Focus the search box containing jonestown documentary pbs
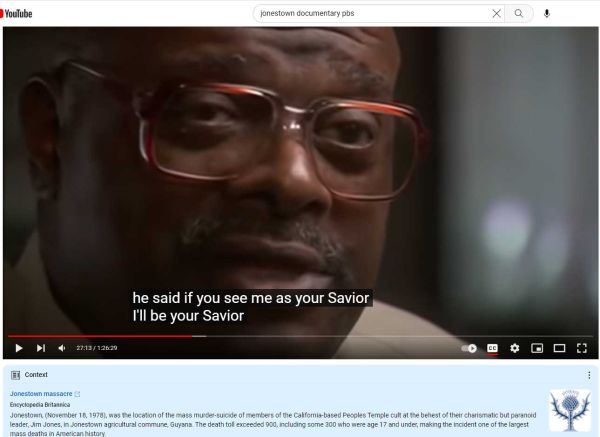 pos(372,13)
